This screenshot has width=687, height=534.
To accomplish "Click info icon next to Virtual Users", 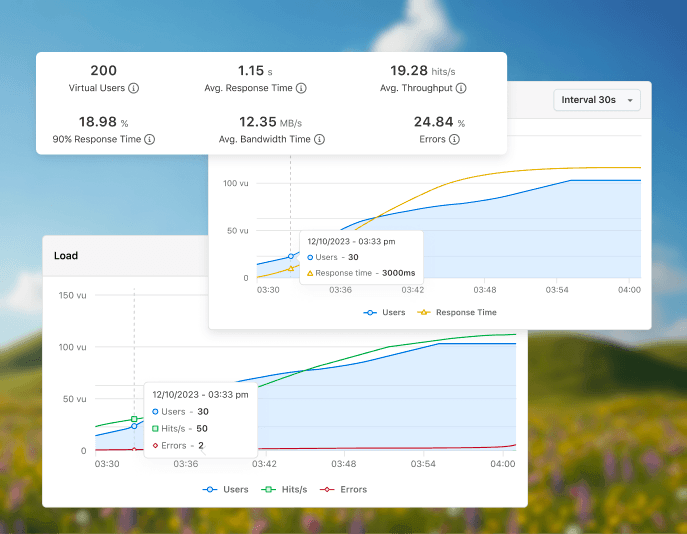I will coord(134,88).
